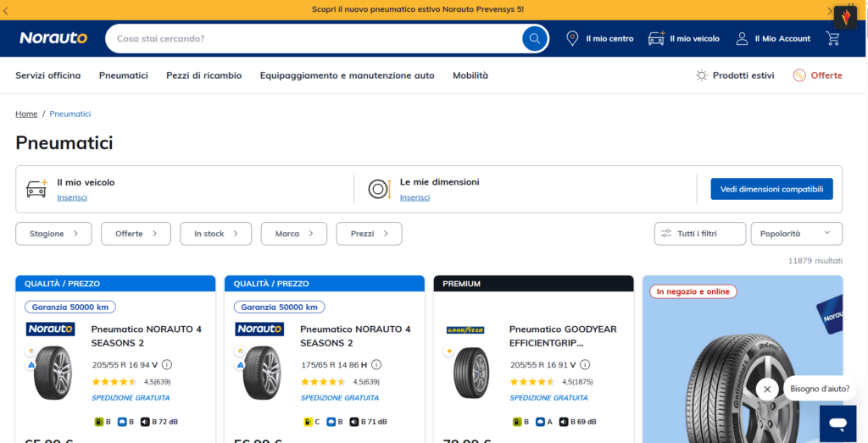Click the Norauto logo in header
The width and height of the screenshot is (868, 443).
(x=53, y=38)
